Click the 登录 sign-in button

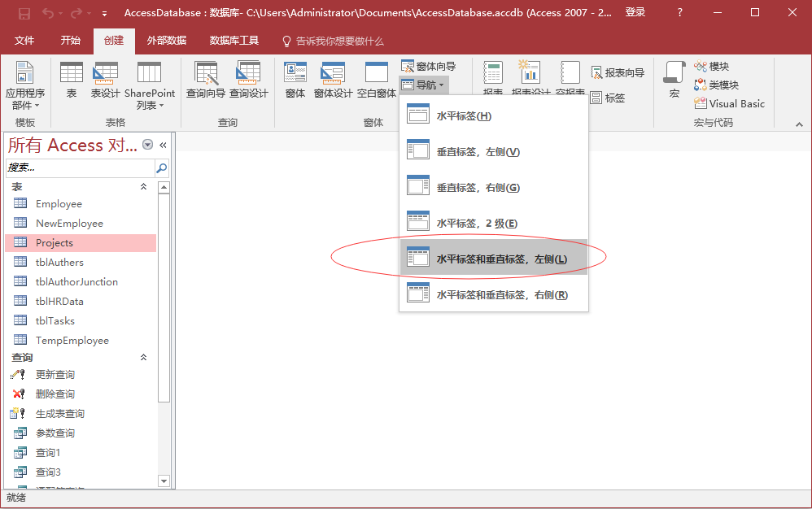click(x=635, y=13)
